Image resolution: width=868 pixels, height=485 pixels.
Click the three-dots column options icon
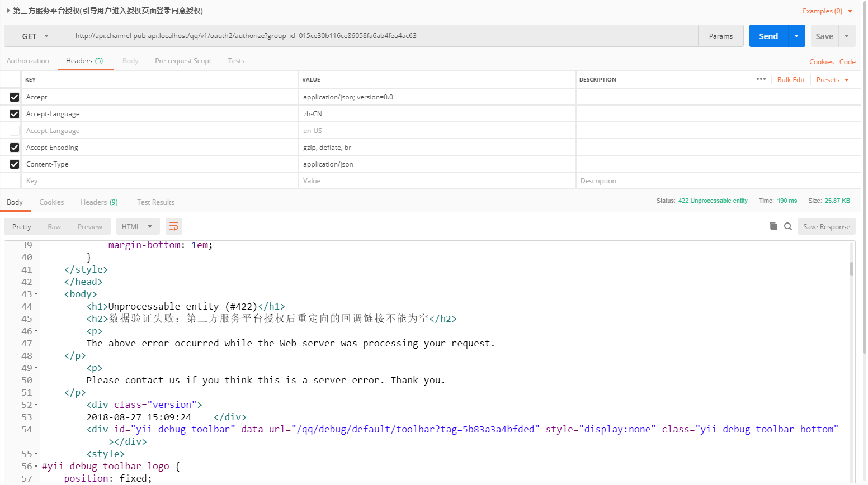tap(761, 79)
